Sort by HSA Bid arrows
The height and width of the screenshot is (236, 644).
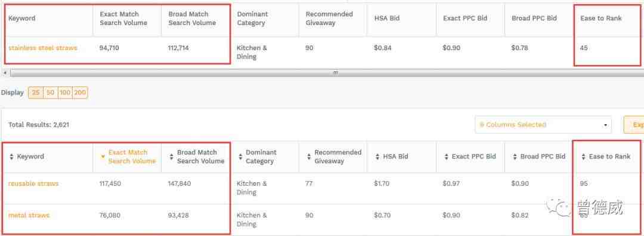[378, 157]
